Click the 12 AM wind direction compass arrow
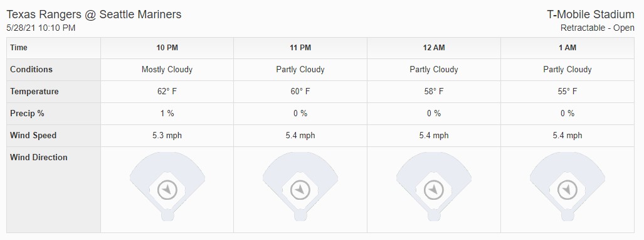This screenshot has height=240, width=644. pyautogui.click(x=434, y=190)
